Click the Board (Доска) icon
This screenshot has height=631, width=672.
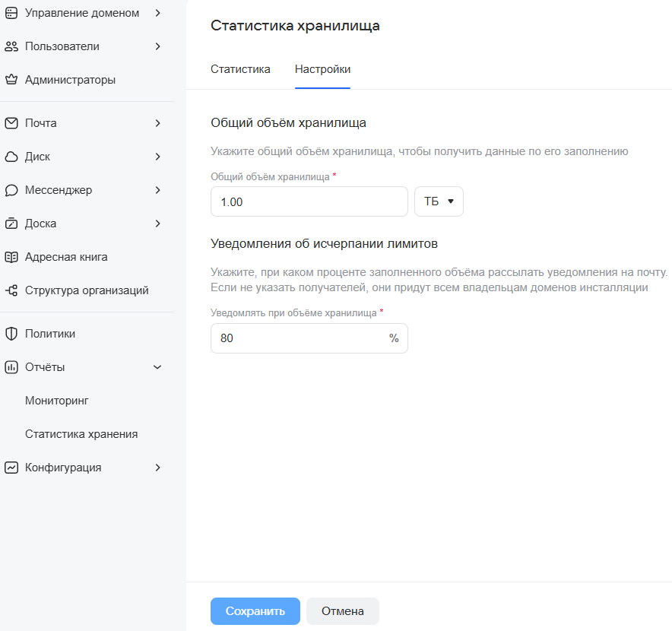(x=11, y=224)
